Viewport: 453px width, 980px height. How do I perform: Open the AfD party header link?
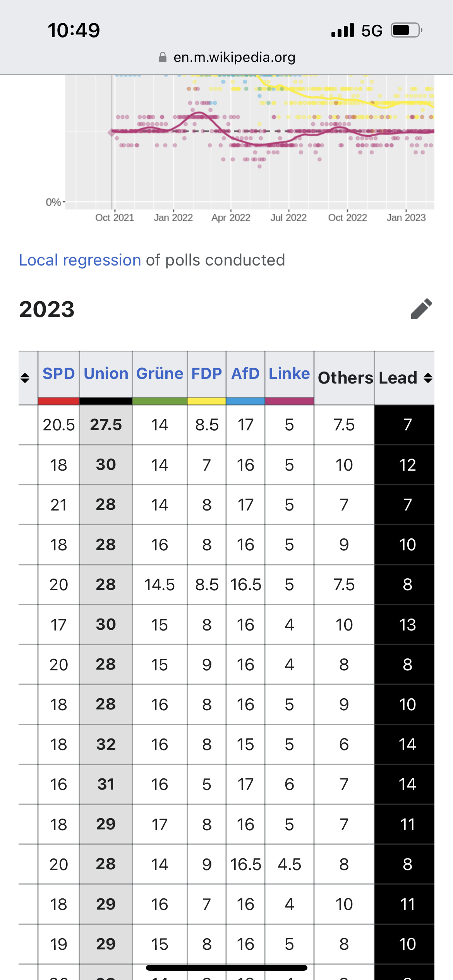245,373
